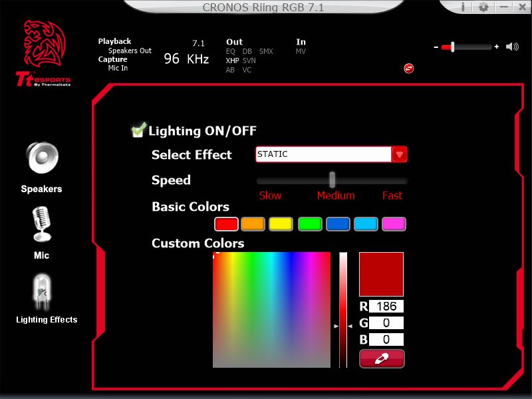This screenshot has height=399, width=532.
Task: Open the Mic settings icon
Action: point(42,224)
